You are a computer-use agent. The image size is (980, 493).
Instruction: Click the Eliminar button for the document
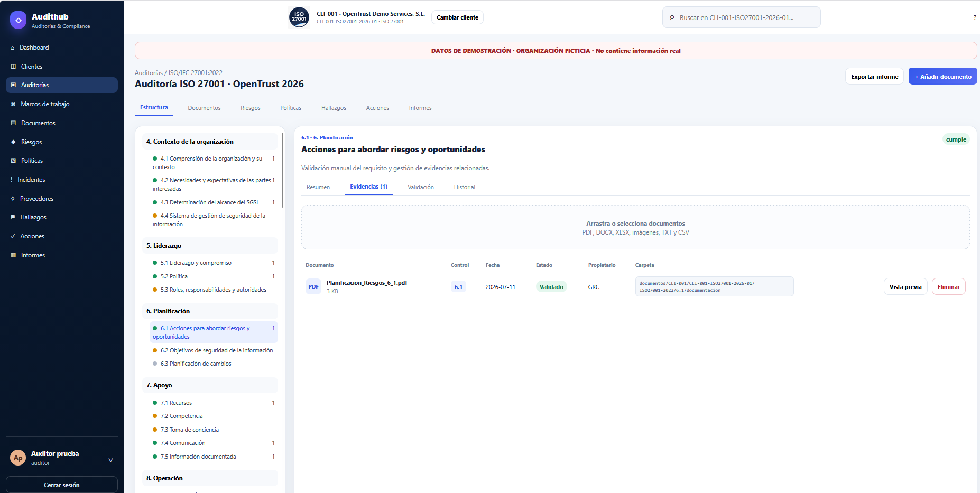tap(948, 287)
